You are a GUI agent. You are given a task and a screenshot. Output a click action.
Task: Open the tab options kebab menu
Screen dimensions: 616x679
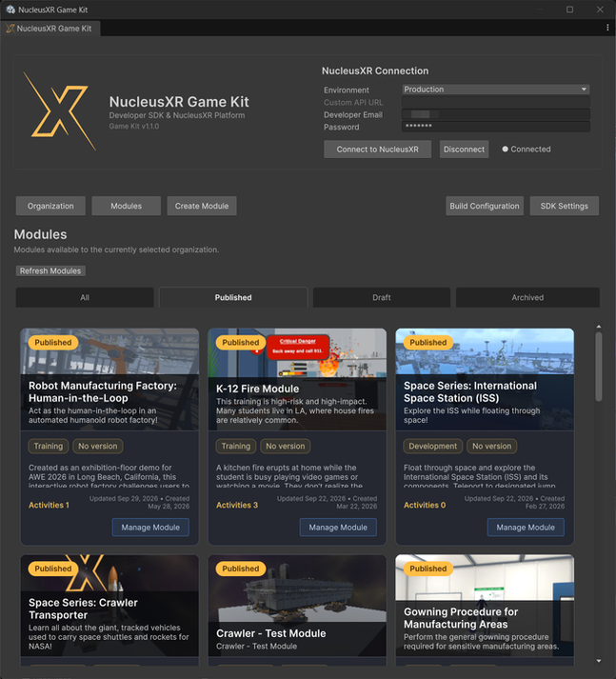tap(607, 28)
